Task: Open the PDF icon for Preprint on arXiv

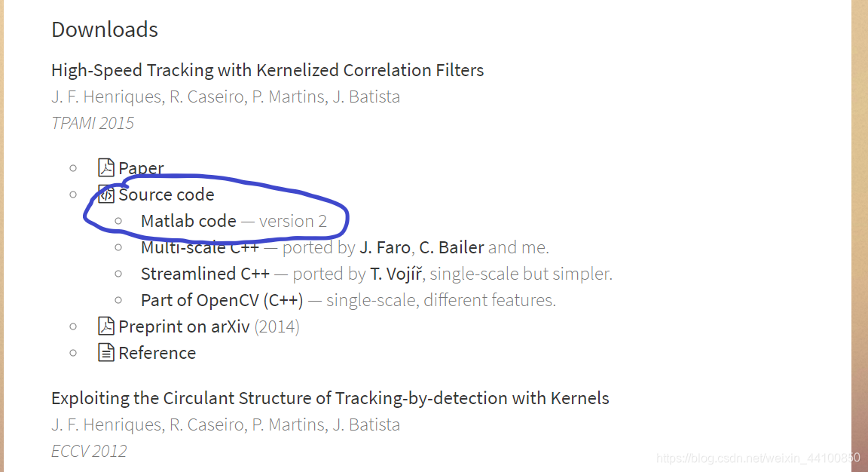Action: (x=105, y=326)
